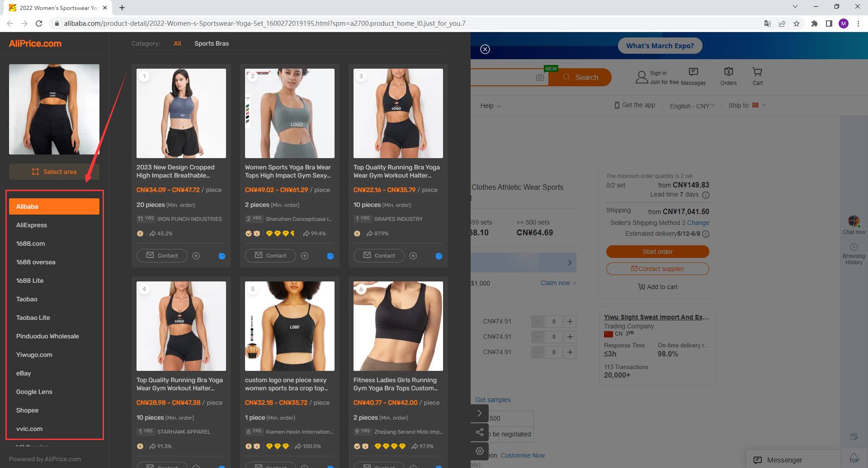Click the What's March Expo? banner

660,46
